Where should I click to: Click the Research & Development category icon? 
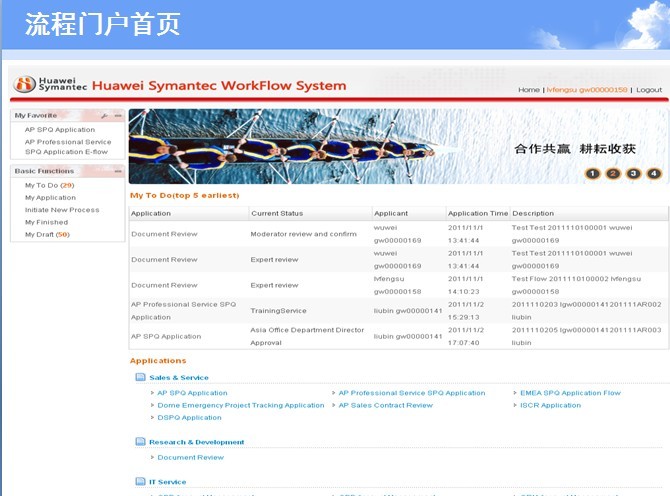[x=140, y=442]
